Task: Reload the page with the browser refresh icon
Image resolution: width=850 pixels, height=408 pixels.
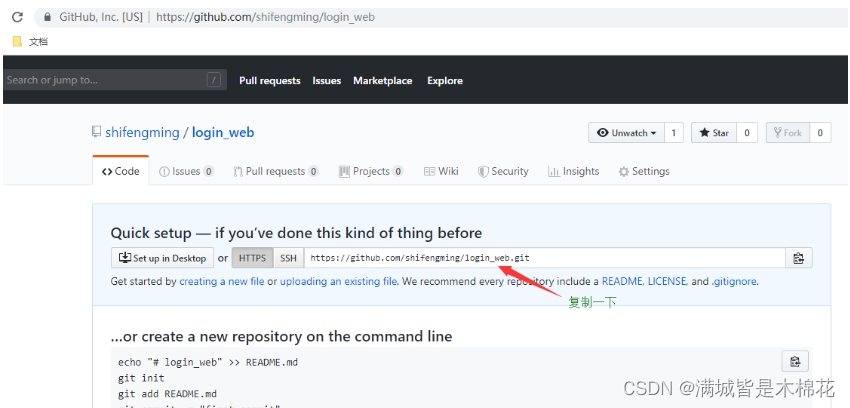Action: tap(17, 17)
